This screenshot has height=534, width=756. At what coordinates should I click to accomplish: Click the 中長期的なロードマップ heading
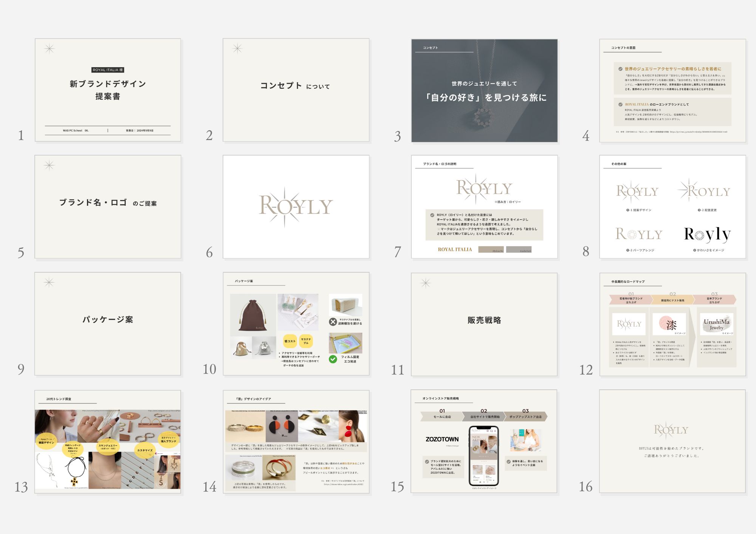(628, 282)
